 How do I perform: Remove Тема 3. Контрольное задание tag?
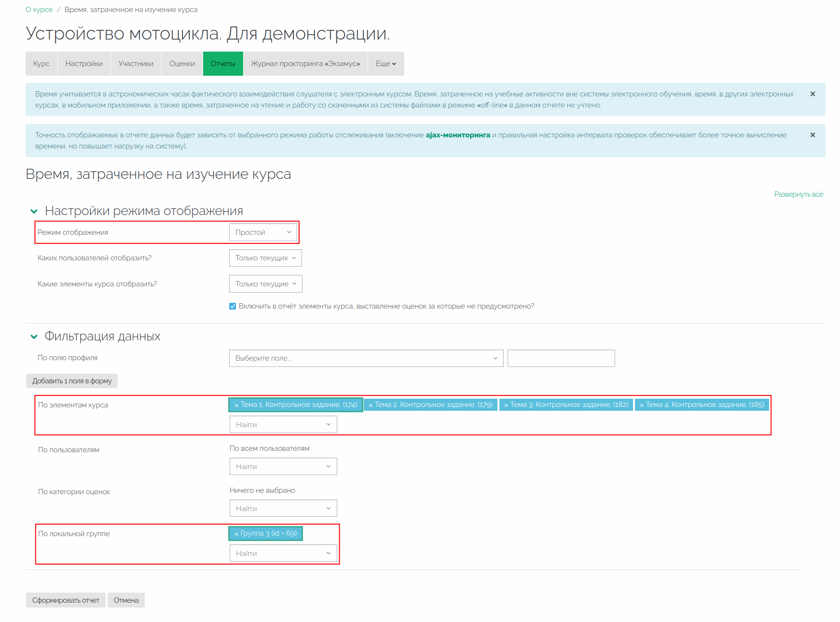tap(506, 405)
